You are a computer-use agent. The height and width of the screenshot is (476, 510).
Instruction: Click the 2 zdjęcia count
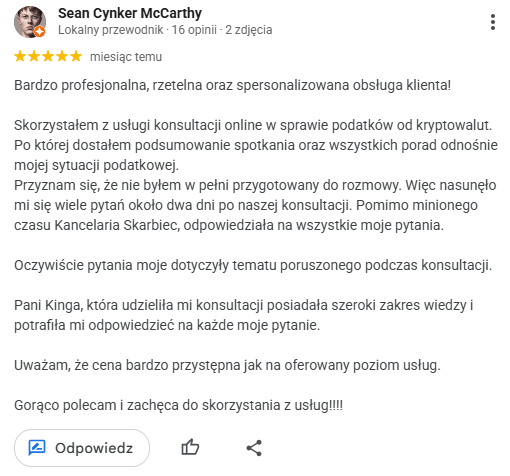[249, 30]
